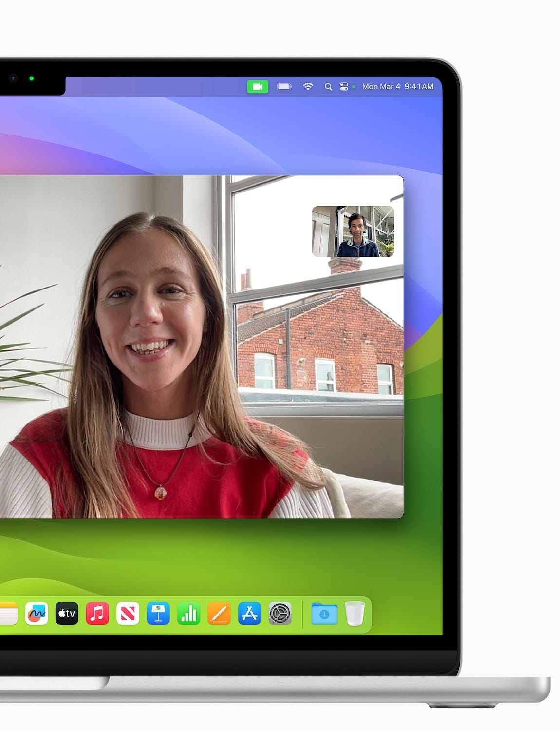Open Downloads folder in Dock
The width and height of the screenshot is (560, 731).
point(324,614)
